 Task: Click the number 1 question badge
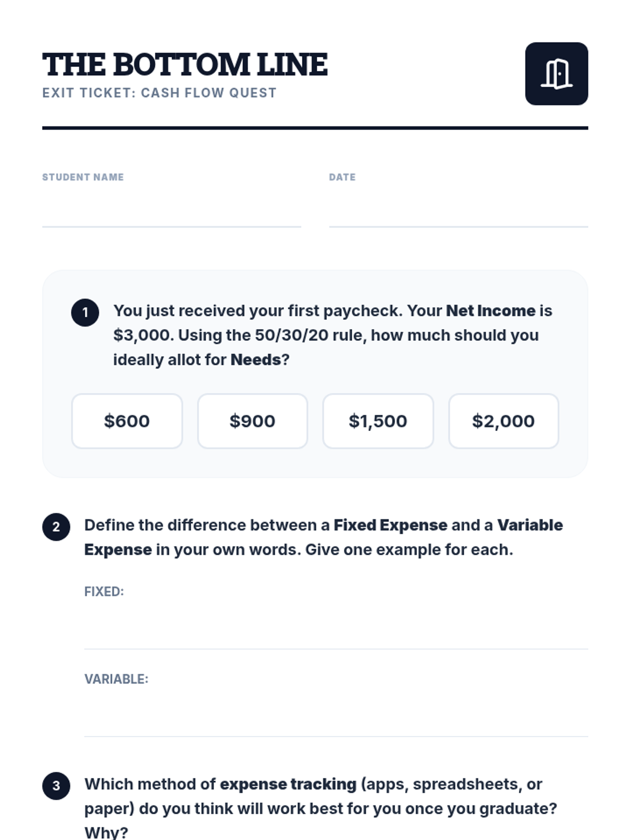(x=85, y=313)
